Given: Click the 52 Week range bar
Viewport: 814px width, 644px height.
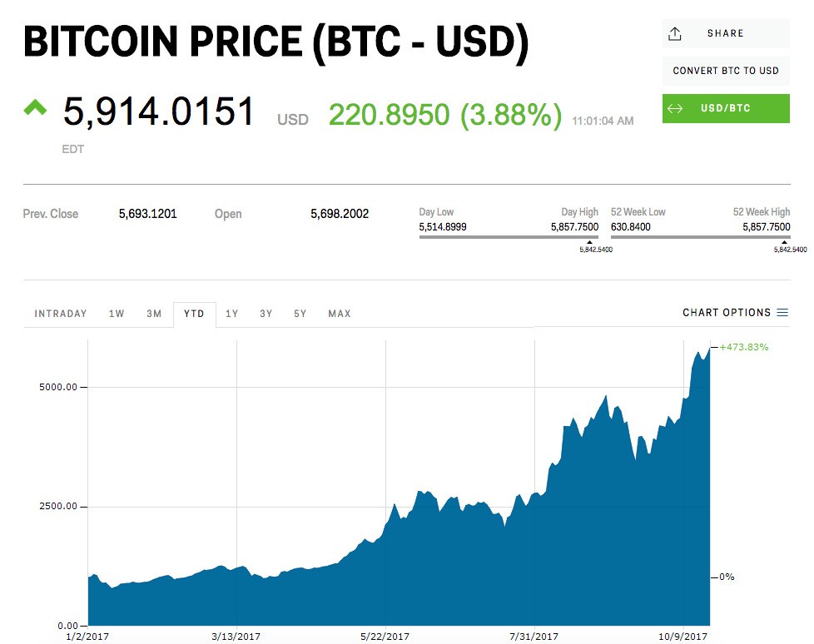Looking at the screenshot, I should [700, 236].
